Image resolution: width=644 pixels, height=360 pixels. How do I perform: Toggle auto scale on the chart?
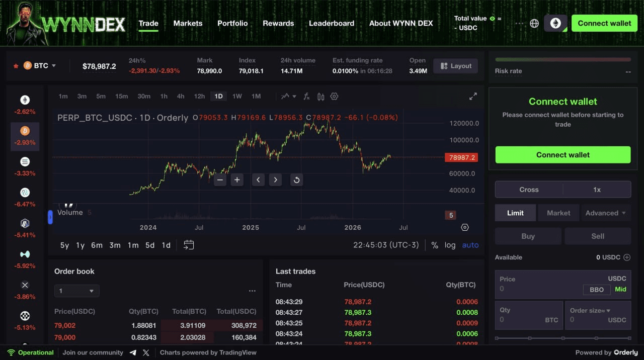click(x=470, y=245)
